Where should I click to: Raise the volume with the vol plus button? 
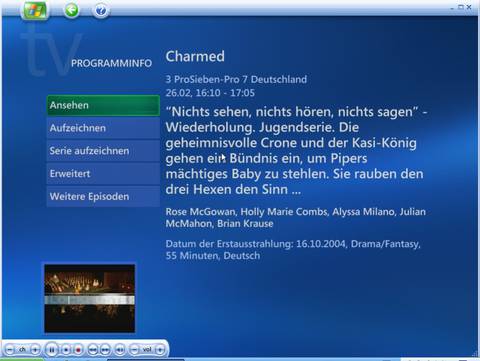click(160, 350)
